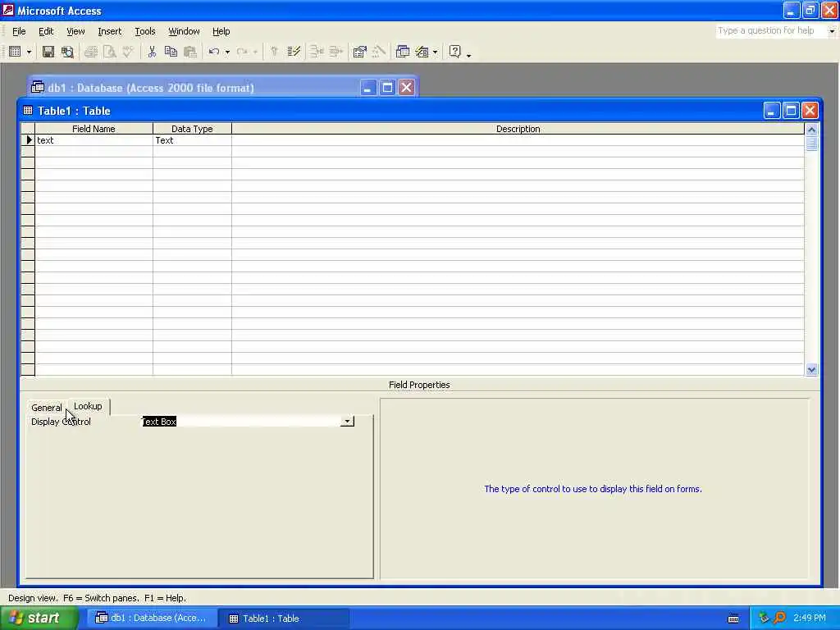Click the Spelling check toolbar icon

(128, 52)
